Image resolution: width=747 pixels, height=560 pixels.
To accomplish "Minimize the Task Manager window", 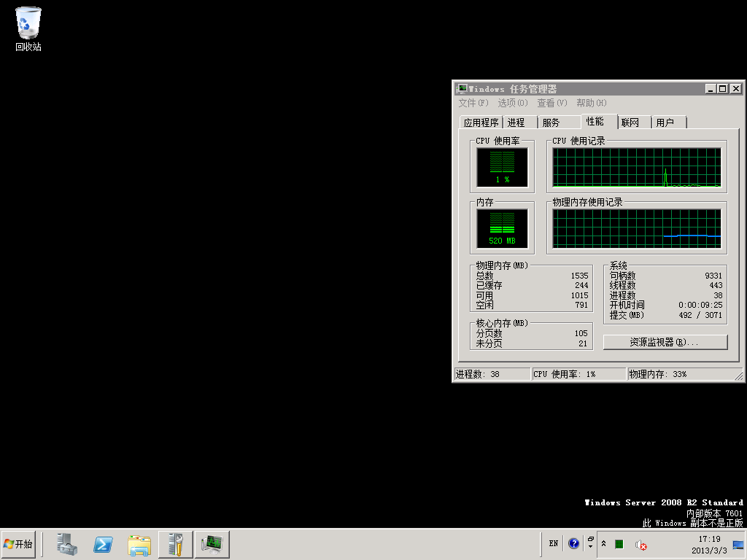I will [711, 88].
